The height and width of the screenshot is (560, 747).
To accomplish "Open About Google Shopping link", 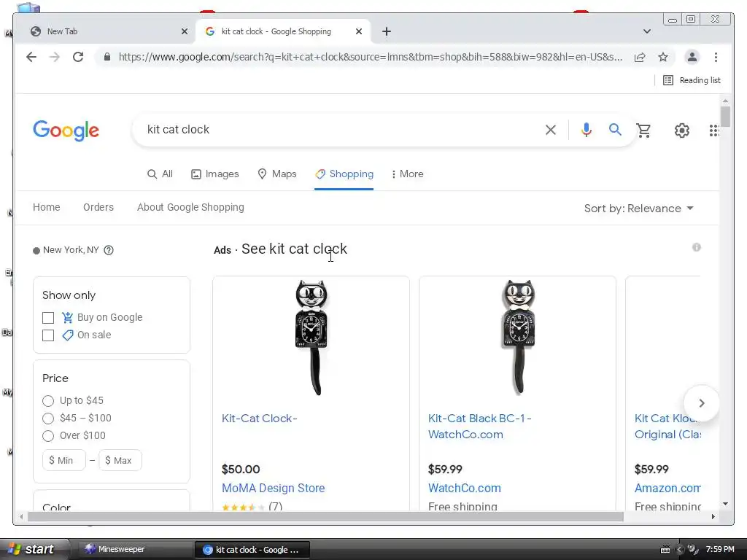I will (x=190, y=207).
